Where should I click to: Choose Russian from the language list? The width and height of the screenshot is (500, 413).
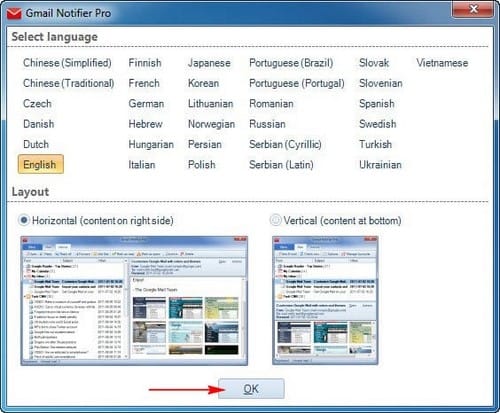pyautogui.click(x=267, y=124)
